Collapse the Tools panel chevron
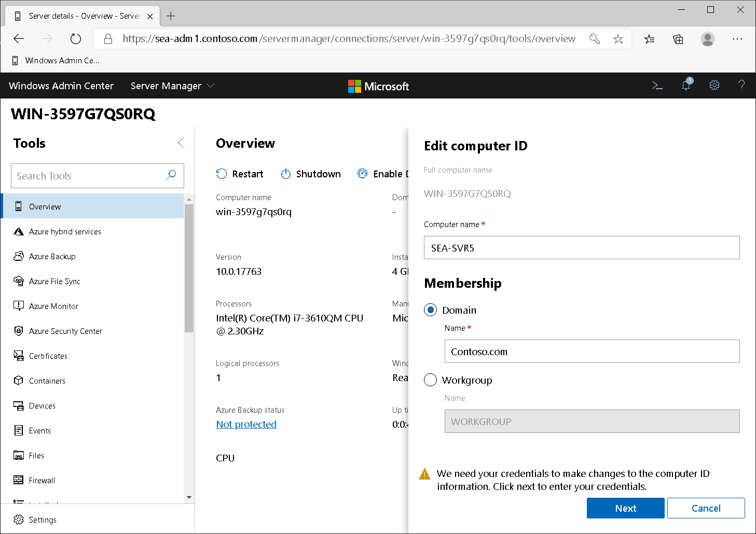 pos(181,143)
